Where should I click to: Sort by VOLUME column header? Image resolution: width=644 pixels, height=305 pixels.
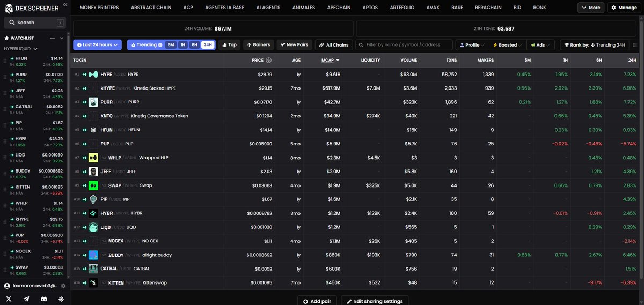click(x=408, y=60)
